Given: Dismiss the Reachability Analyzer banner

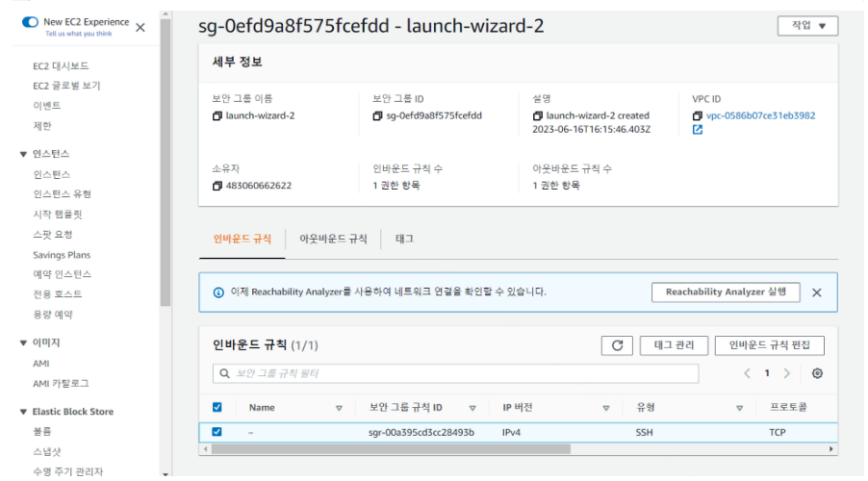Looking at the screenshot, I should (x=817, y=292).
